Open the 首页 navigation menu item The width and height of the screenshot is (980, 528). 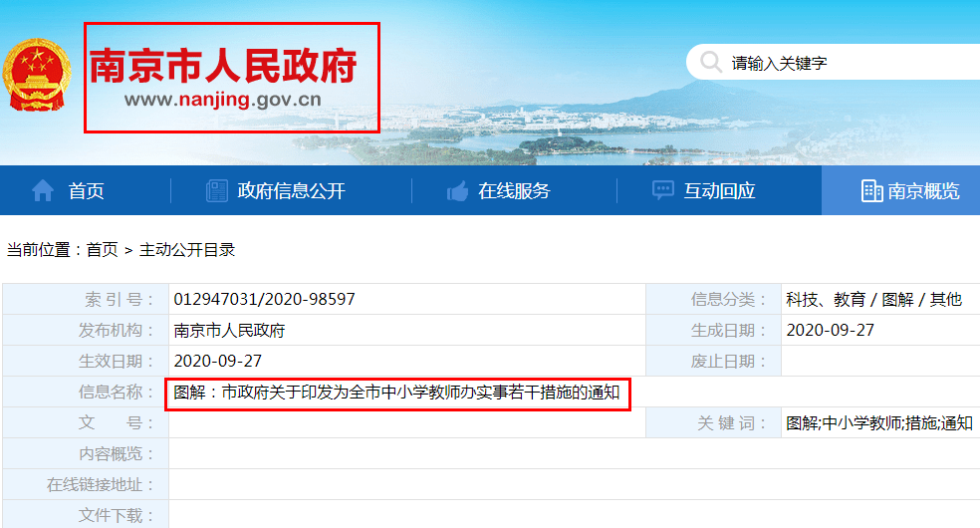87,190
